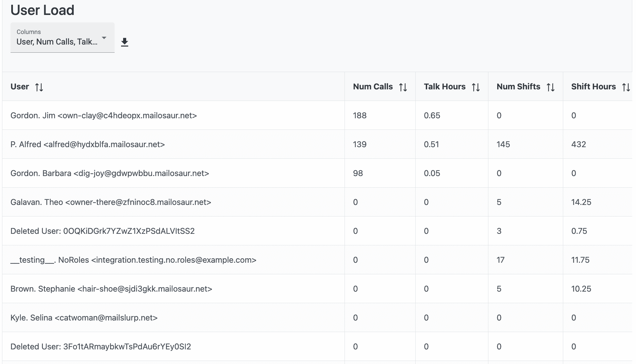Viewport: 636px width, 364px height.
Task: Click Num Calls value 139
Action: (x=359, y=144)
